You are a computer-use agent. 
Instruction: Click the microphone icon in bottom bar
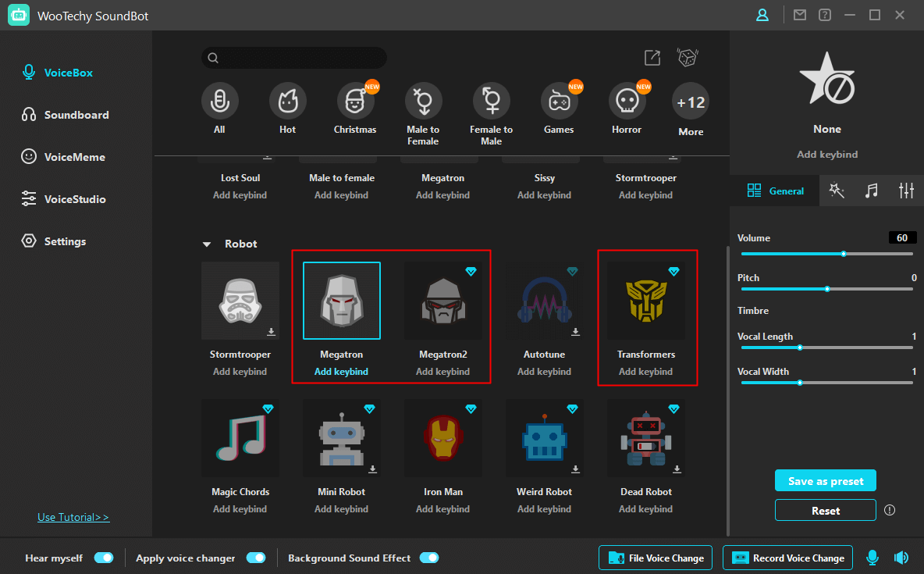tap(872, 558)
